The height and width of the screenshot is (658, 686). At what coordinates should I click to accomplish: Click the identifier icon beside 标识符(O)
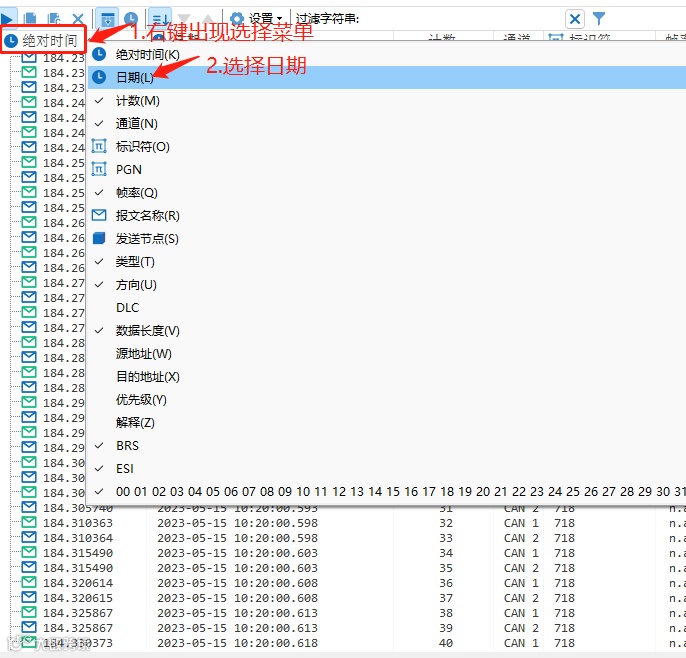99,146
